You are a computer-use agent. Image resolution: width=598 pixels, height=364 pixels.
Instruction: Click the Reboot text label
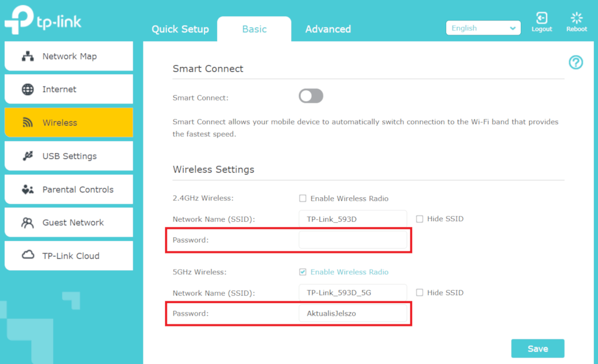click(x=576, y=29)
